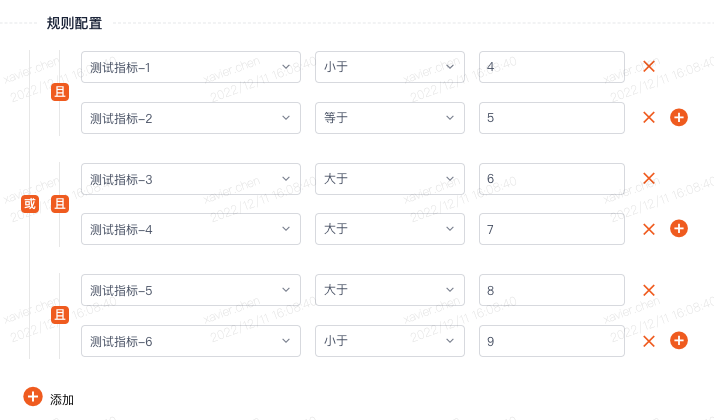714x420 pixels.
Task: Toggle the 且 badge of first group
Action: click(60, 92)
